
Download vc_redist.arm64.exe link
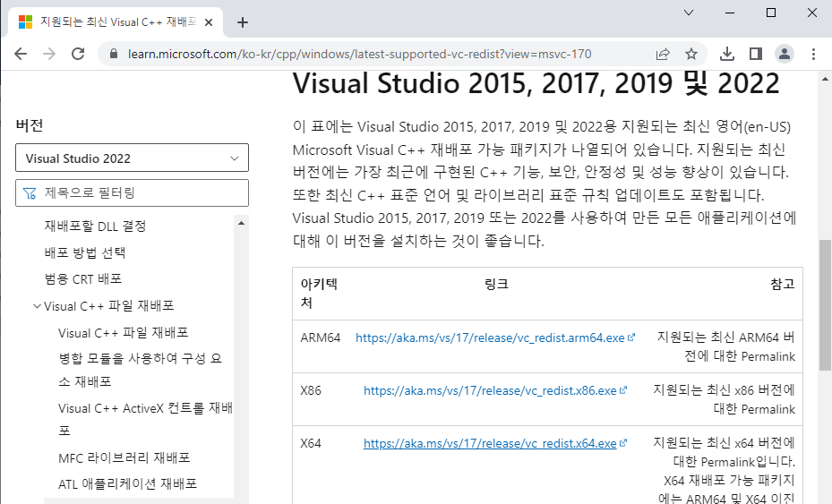click(490, 338)
